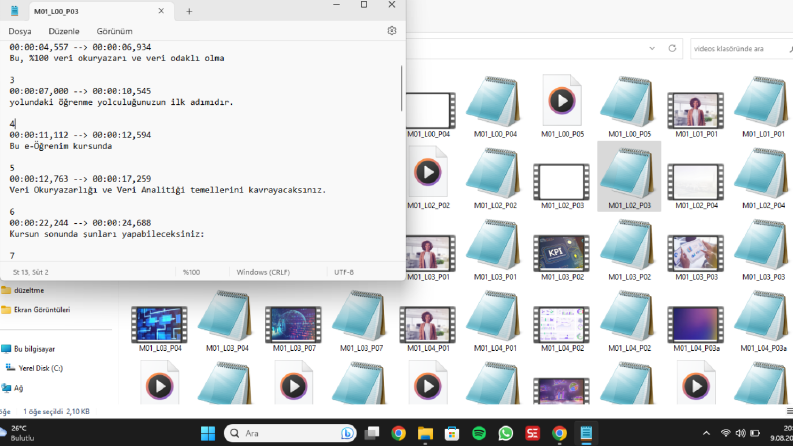Click taskbar search box 'Ara'

290,433
